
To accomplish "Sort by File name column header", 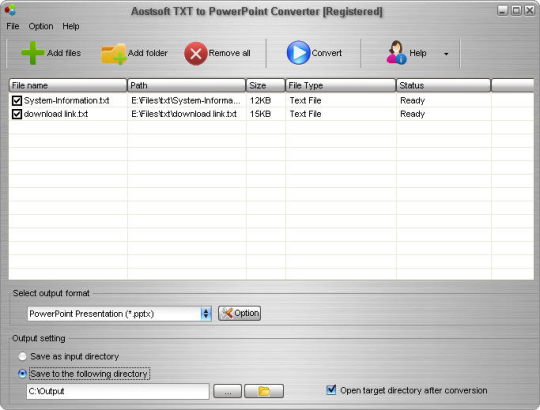I will pyautogui.click(x=68, y=85).
